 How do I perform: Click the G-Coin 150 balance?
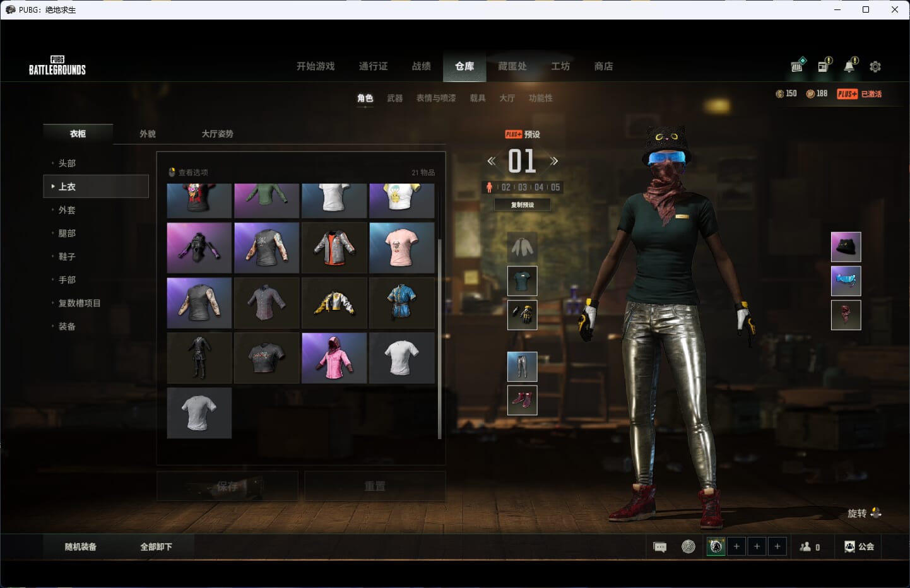point(786,93)
